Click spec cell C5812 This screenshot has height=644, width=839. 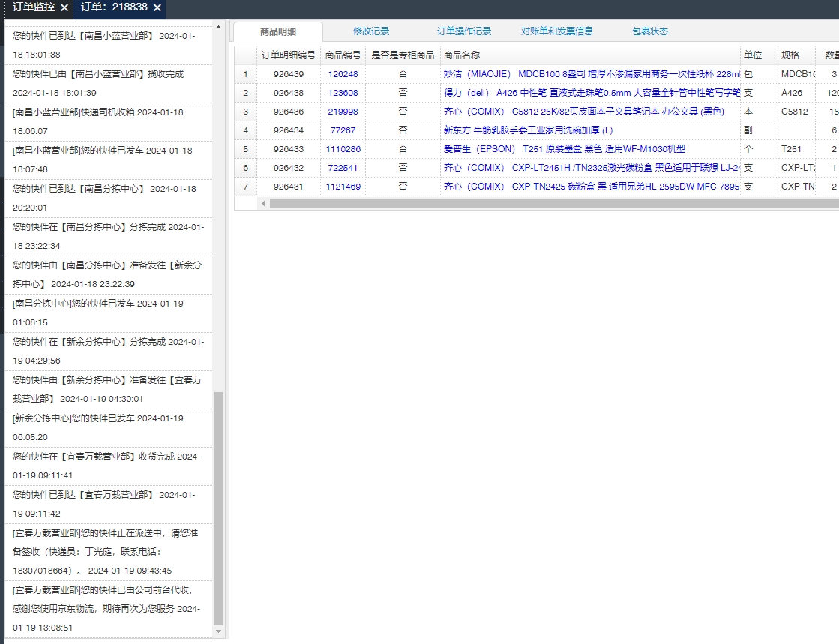pos(796,111)
